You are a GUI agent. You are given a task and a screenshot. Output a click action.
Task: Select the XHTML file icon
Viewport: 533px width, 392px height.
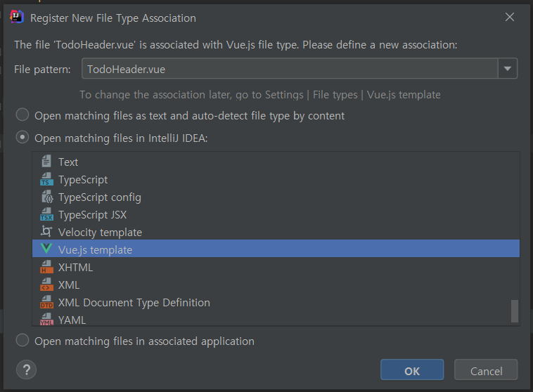[46, 267]
